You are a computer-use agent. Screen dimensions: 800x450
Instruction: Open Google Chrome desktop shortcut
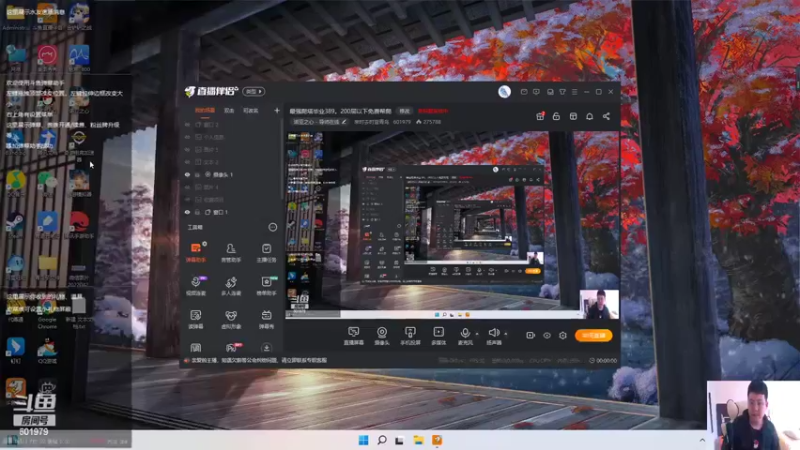click(47, 312)
